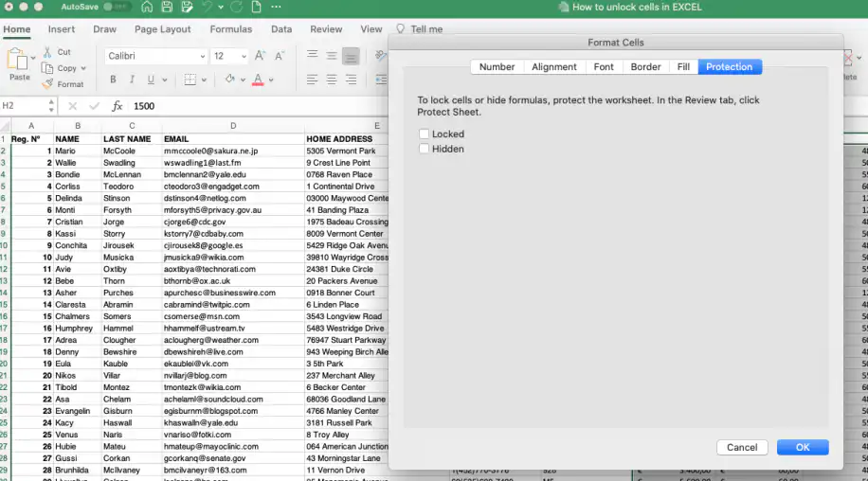Click the Copy icon
Image resolution: width=868 pixels, height=481 pixels.
pos(47,68)
